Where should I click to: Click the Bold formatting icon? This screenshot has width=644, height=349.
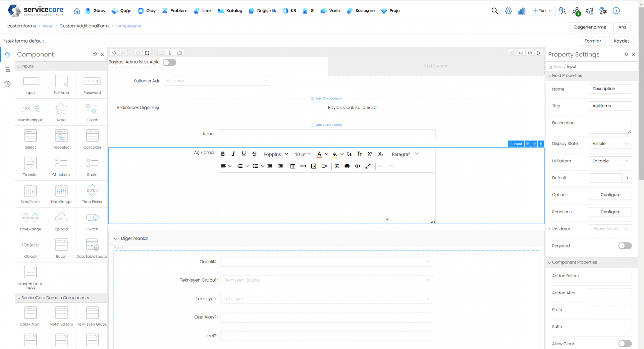click(223, 154)
